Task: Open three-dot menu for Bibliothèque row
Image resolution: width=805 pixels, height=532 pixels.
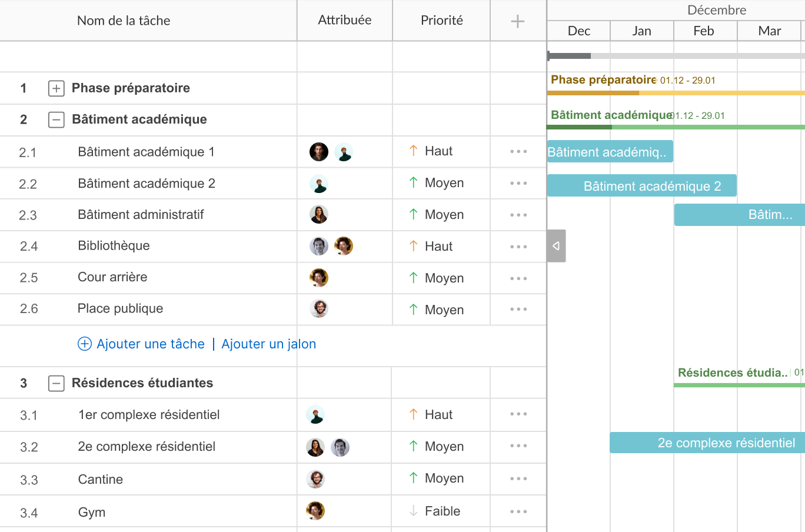Action: tap(518, 247)
